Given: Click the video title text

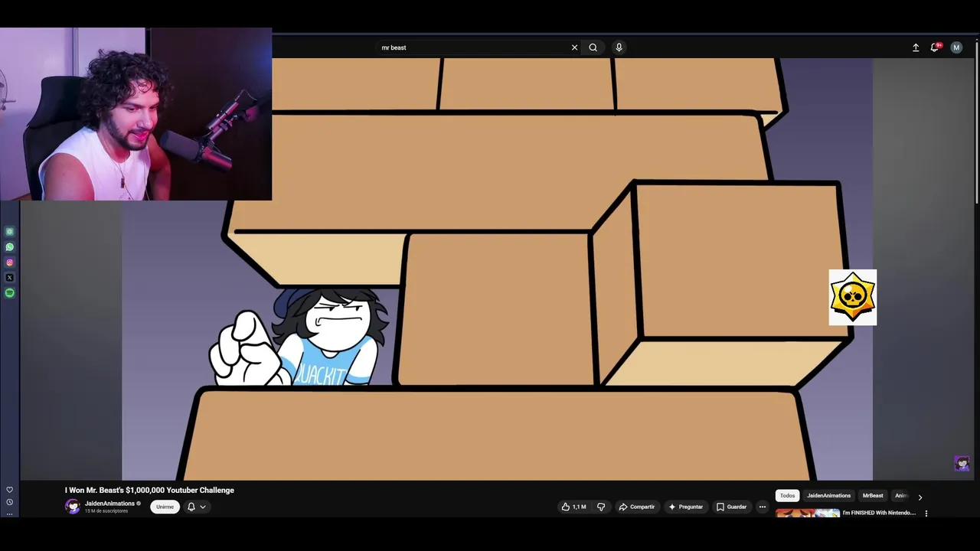Looking at the screenshot, I should pos(149,491).
